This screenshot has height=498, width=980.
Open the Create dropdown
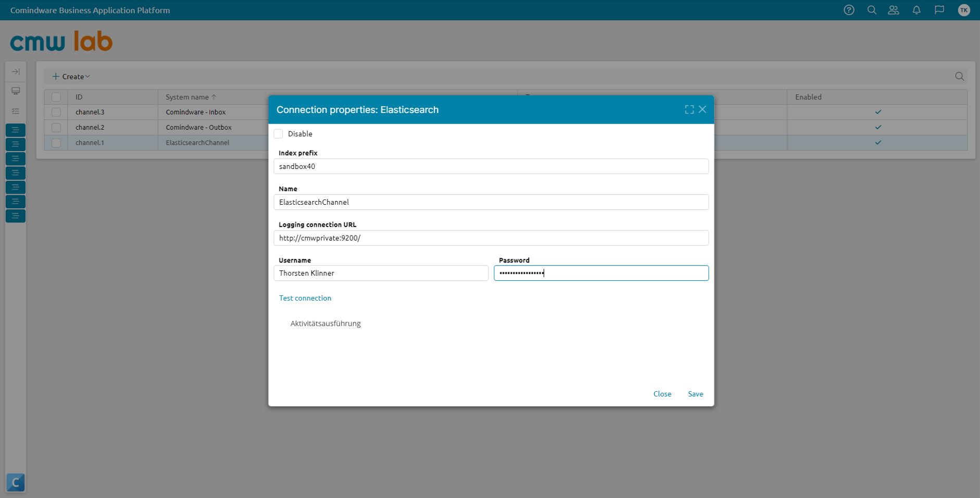pos(71,77)
